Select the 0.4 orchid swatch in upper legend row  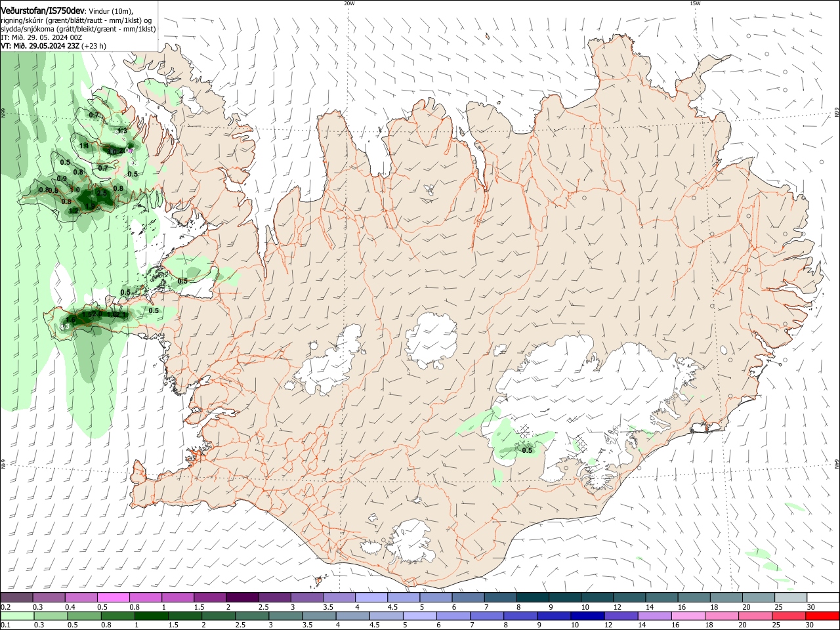coord(81,597)
